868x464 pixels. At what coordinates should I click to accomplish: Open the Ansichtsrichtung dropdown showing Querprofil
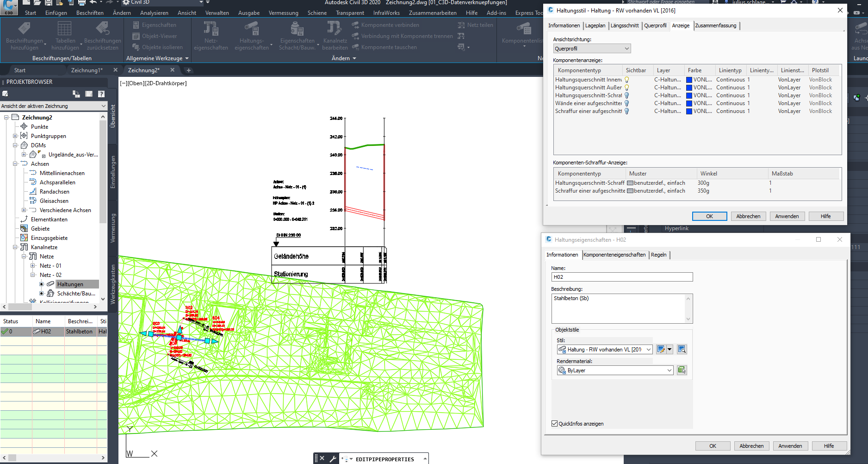627,48
